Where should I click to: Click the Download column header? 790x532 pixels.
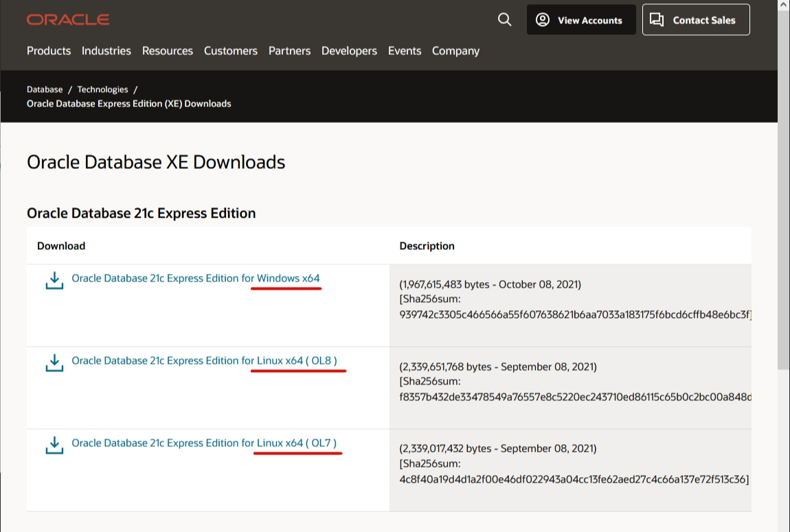click(x=61, y=246)
